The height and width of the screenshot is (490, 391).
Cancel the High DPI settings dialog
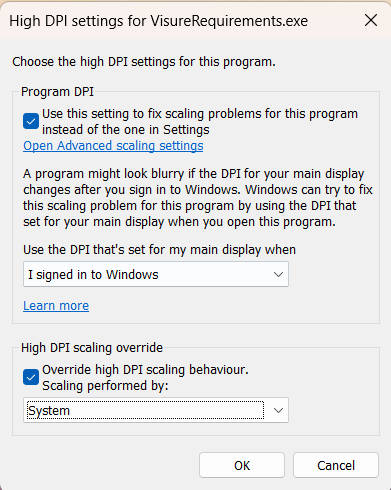pos(336,465)
